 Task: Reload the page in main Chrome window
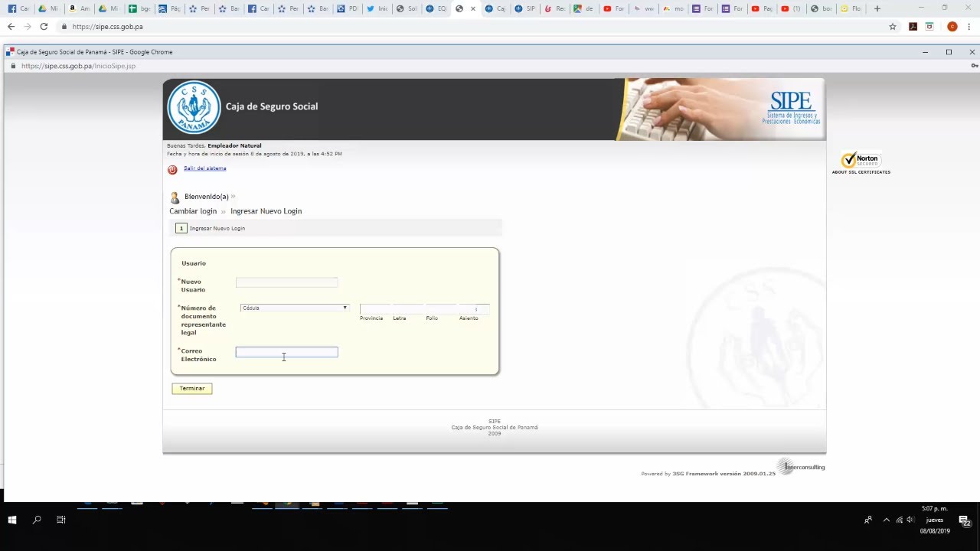coord(44,26)
